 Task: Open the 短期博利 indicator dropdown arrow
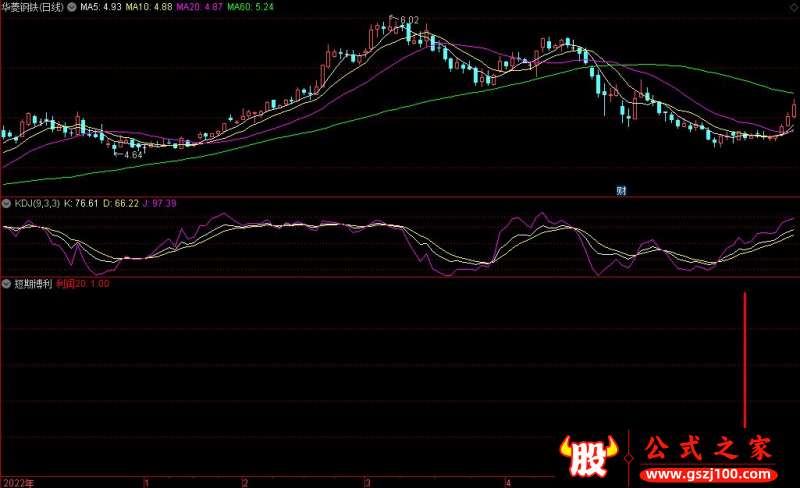6,284
